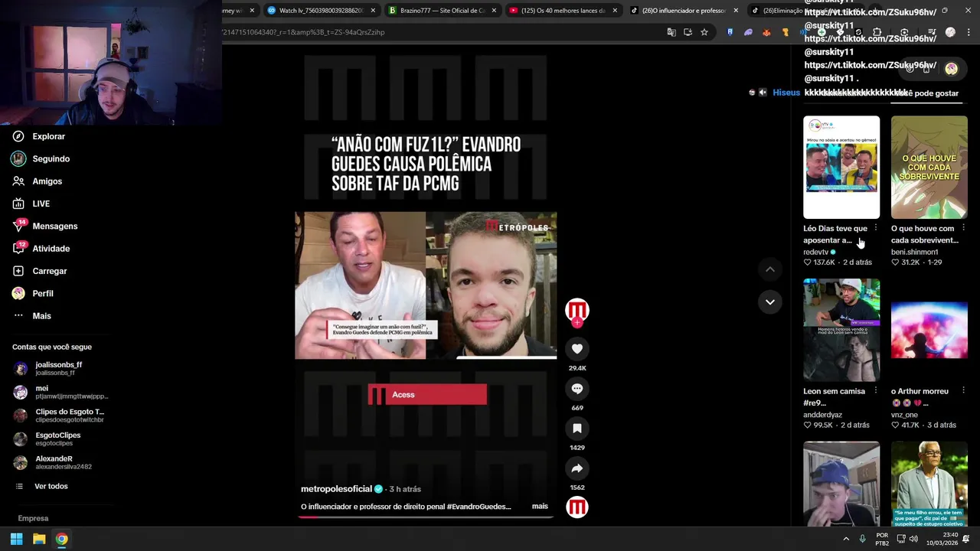Screen dimensions: 980x551
Task: Share the video with arrow icon
Action: click(577, 468)
